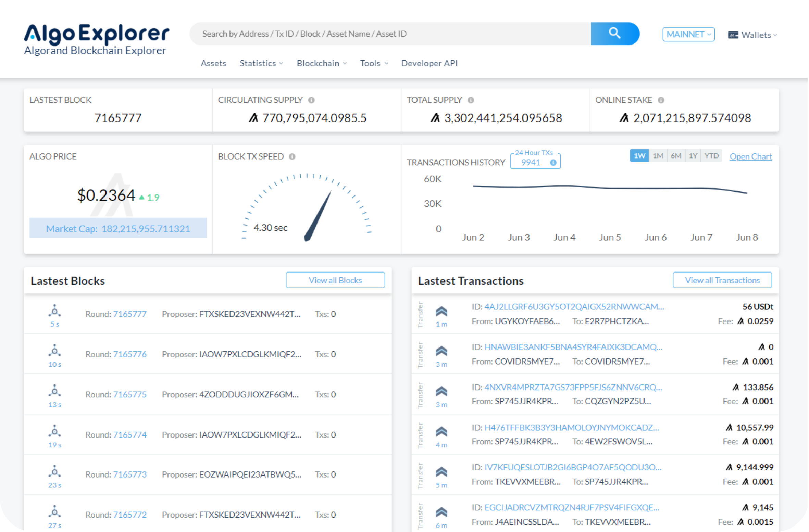809x532 pixels.
Task: Select the 6M chart range
Action: [x=676, y=156]
